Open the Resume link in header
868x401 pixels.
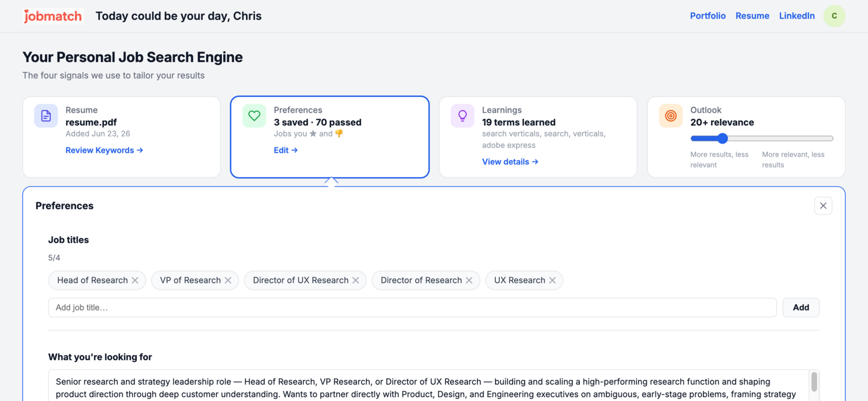752,16
